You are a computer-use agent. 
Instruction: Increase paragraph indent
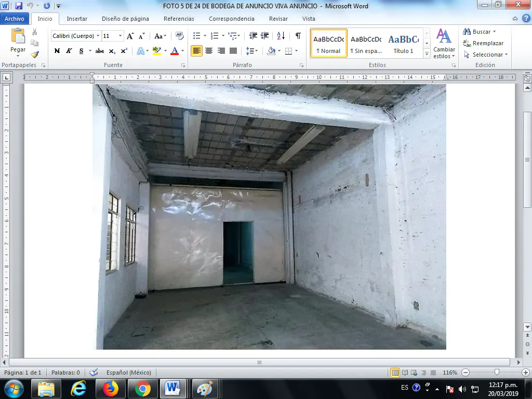(264, 36)
